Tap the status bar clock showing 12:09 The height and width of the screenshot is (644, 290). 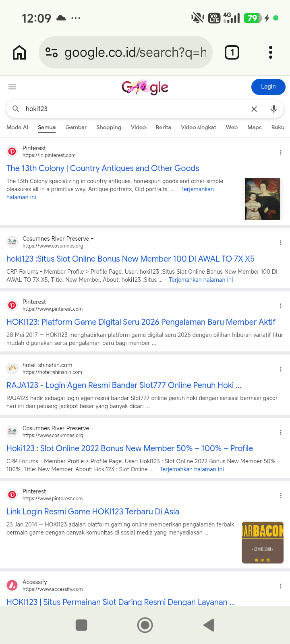pyautogui.click(x=36, y=18)
